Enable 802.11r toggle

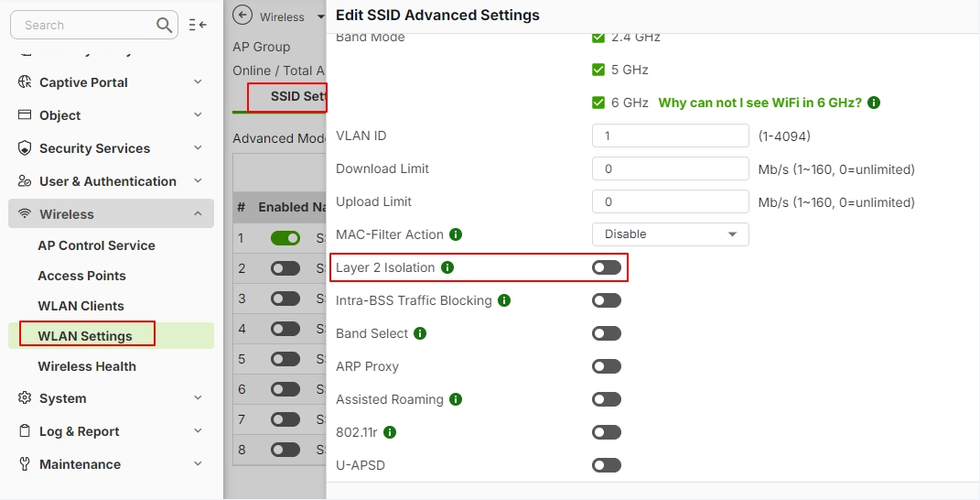607,432
